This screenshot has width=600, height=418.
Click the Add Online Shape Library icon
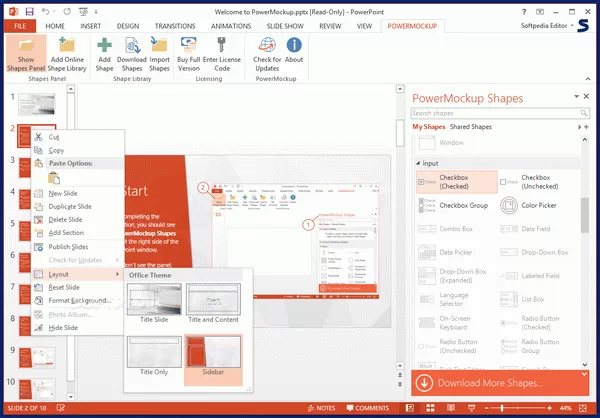[x=67, y=46]
